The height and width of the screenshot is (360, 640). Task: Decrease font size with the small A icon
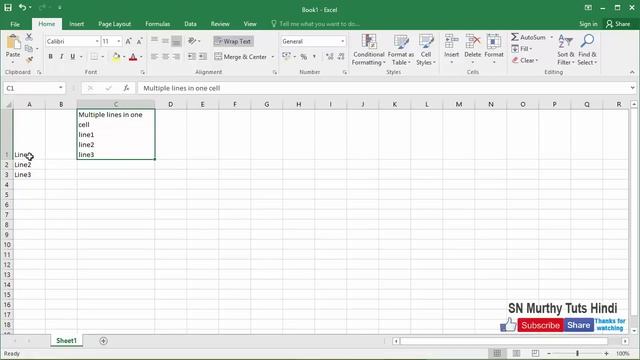point(139,41)
